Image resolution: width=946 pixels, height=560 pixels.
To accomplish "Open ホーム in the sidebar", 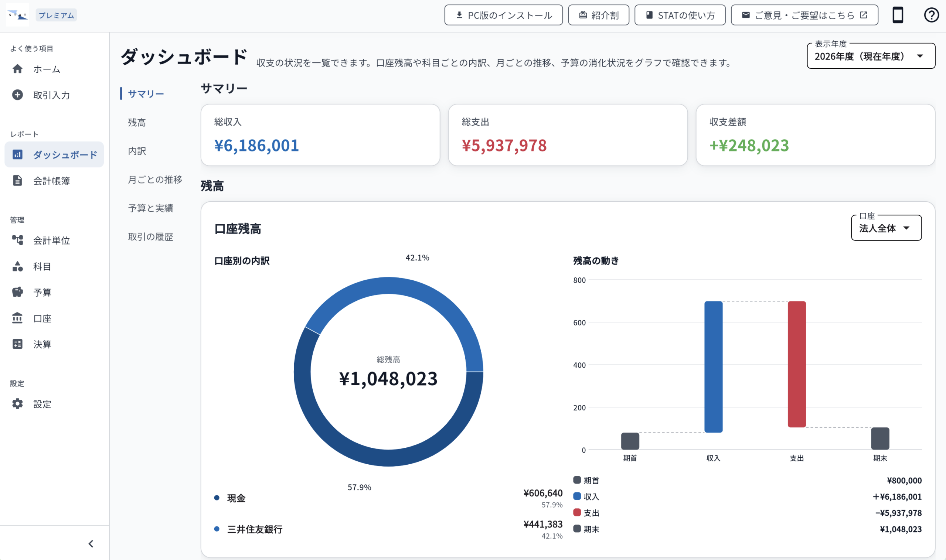I will (54, 69).
